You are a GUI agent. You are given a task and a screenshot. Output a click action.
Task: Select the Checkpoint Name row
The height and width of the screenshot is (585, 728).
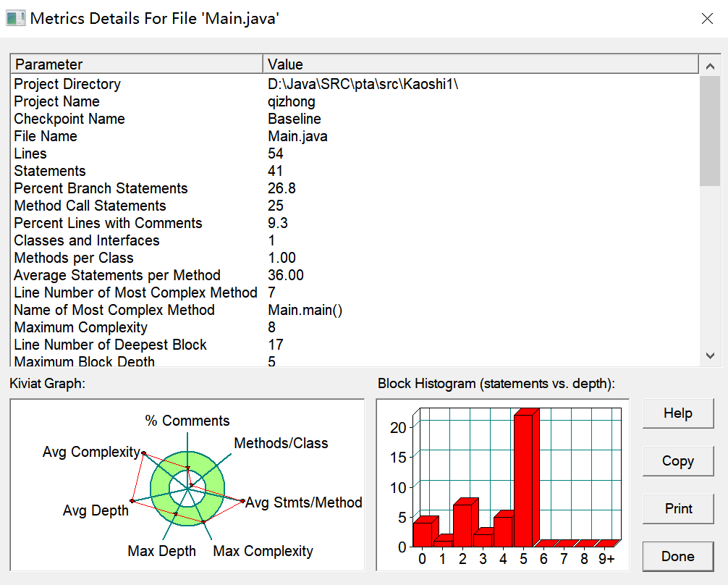[355, 119]
